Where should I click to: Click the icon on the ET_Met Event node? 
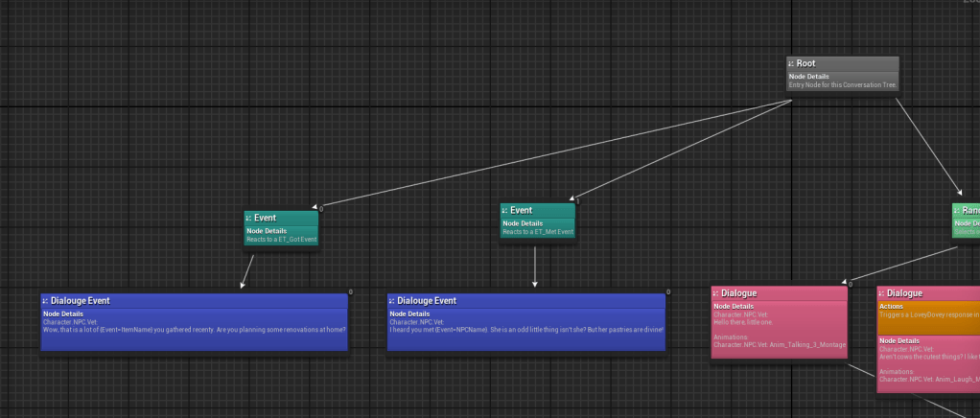tap(505, 210)
